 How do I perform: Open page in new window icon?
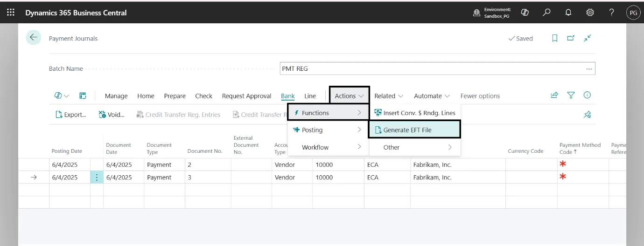[x=571, y=38]
